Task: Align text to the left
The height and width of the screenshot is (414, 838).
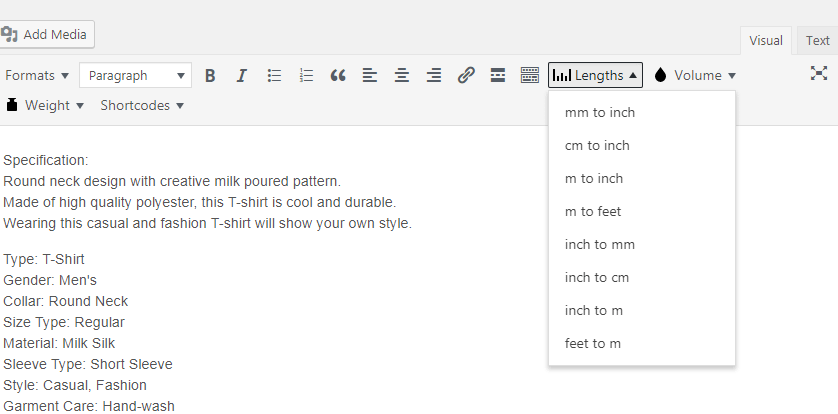Action: click(x=370, y=75)
